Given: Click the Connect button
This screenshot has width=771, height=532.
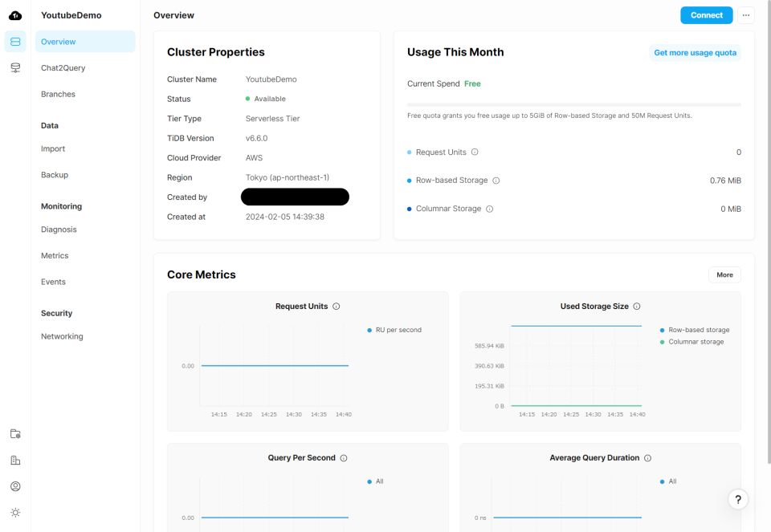Looking at the screenshot, I should [707, 15].
